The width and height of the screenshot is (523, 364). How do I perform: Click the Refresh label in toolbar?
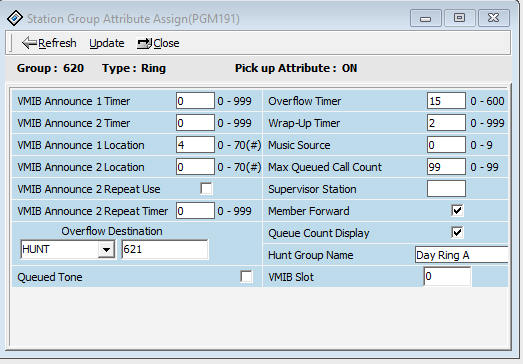tap(57, 43)
